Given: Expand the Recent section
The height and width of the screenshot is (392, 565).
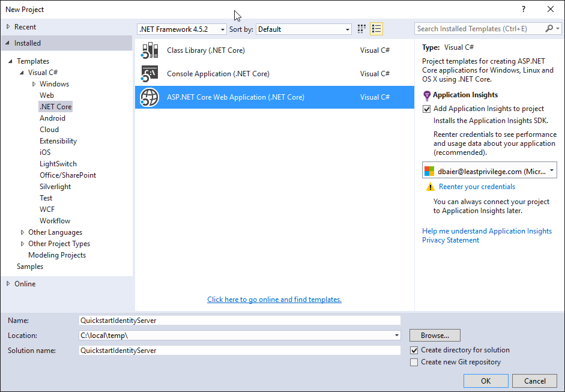Looking at the screenshot, I should [8, 26].
